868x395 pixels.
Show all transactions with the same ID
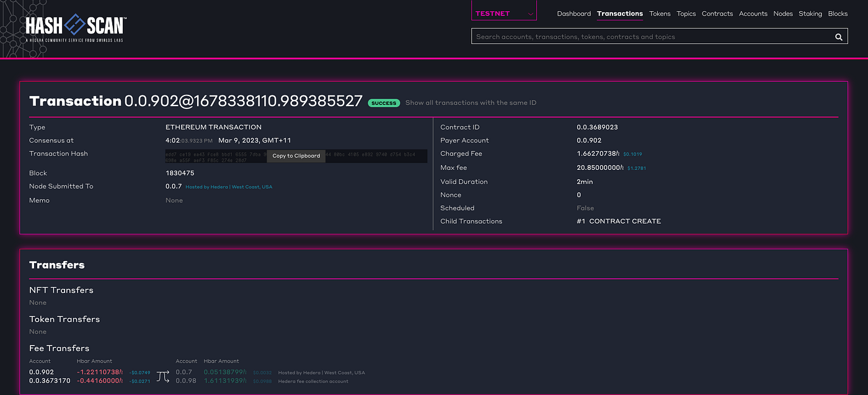(471, 103)
